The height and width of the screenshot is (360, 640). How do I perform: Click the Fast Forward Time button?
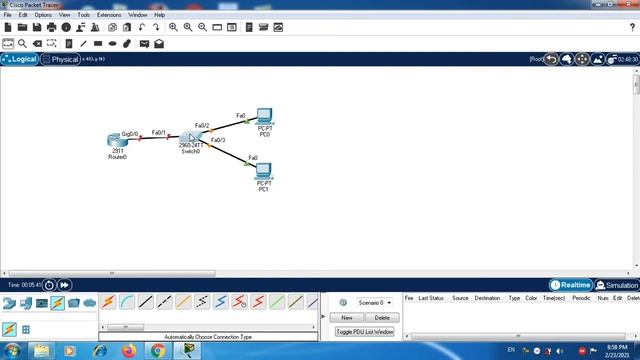tap(64, 285)
